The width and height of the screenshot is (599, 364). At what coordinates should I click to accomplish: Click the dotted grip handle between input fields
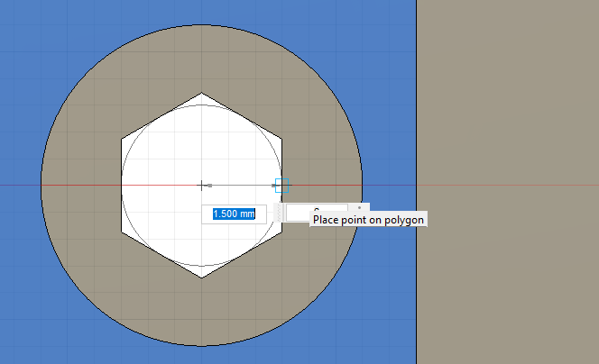point(278,214)
